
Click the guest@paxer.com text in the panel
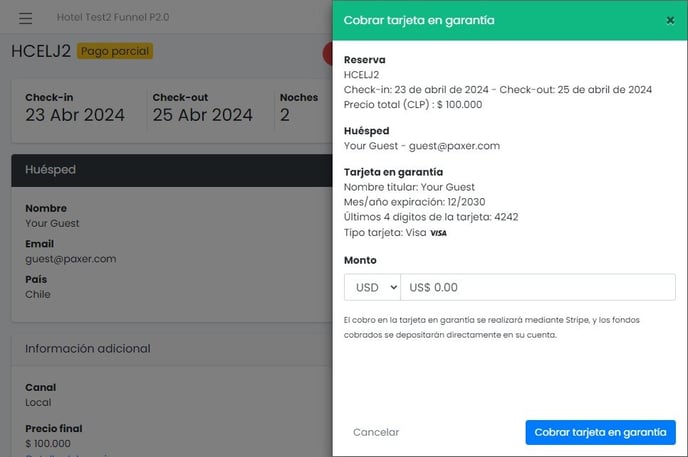(454, 146)
